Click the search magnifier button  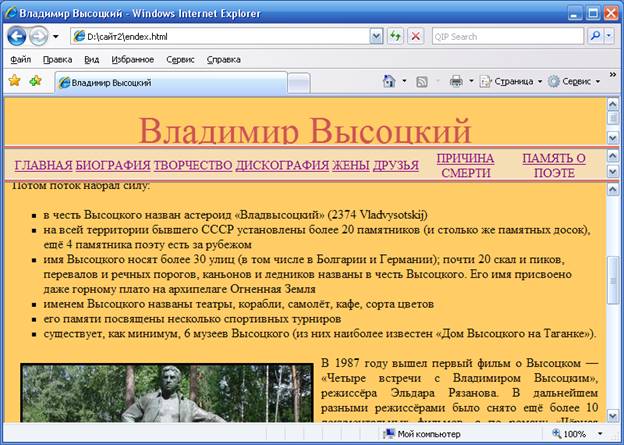click(596, 36)
